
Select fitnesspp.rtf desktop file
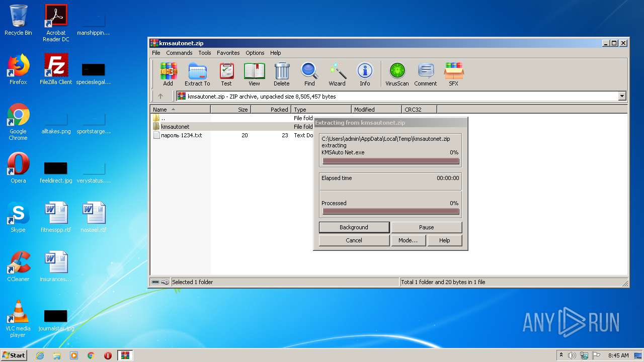(56, 217)
